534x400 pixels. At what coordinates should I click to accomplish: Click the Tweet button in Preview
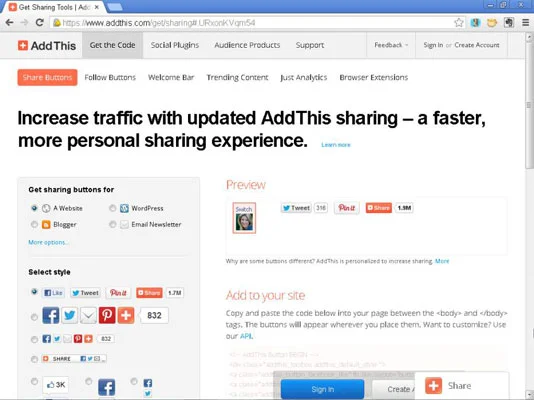pyautogui.click(x=296, y=208)
